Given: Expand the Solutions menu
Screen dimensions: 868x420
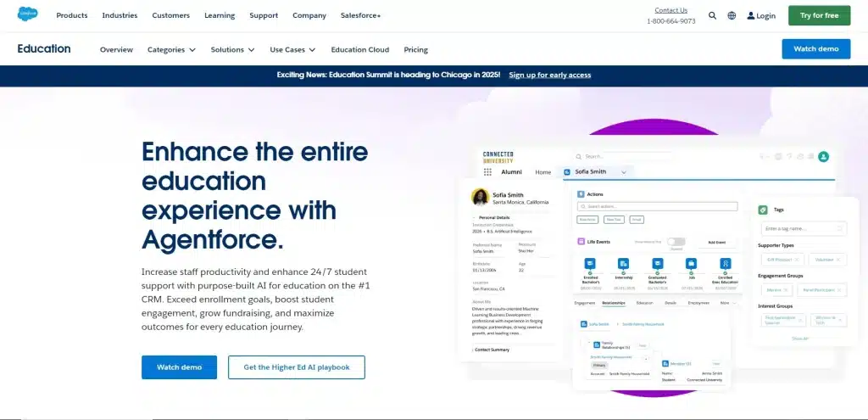Looking at the screenshot, I should 232,50.
